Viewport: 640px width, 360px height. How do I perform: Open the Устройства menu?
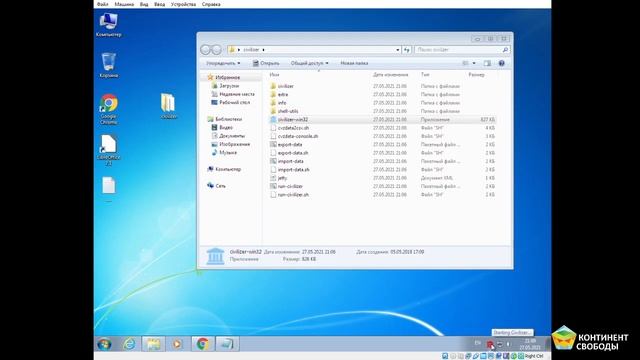click(x=183, y=4)
